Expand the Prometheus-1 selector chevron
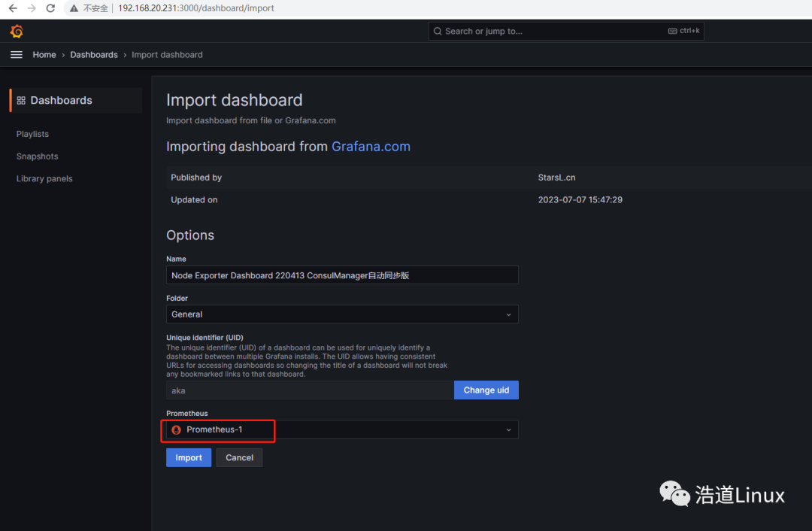812x531 pixels. click(x=508, y=429)
